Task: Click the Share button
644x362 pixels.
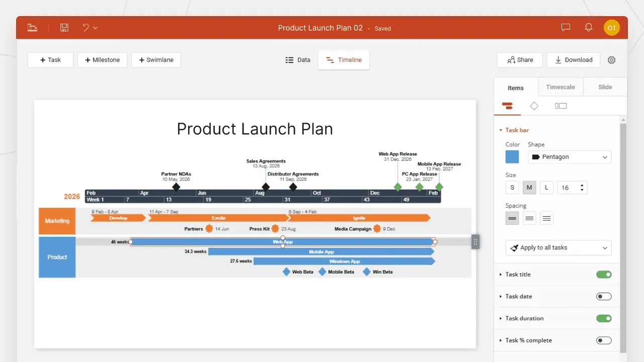Action: click(x=520, y=60)
